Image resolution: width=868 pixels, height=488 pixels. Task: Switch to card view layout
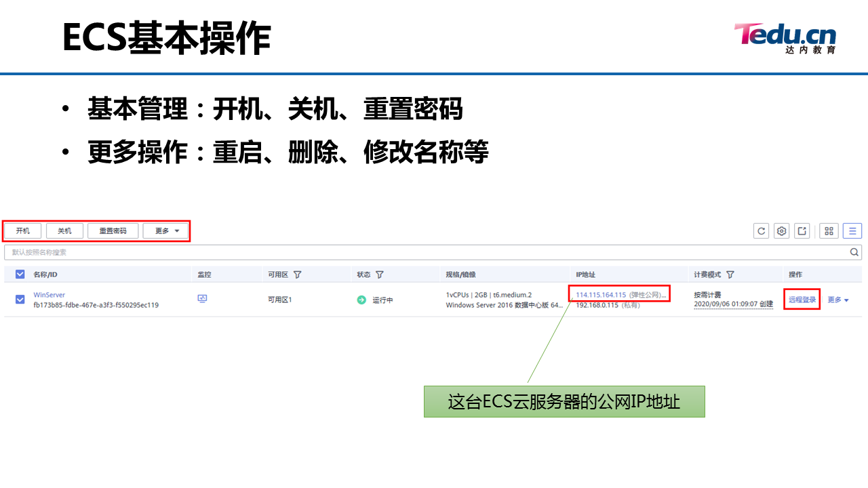829,230
